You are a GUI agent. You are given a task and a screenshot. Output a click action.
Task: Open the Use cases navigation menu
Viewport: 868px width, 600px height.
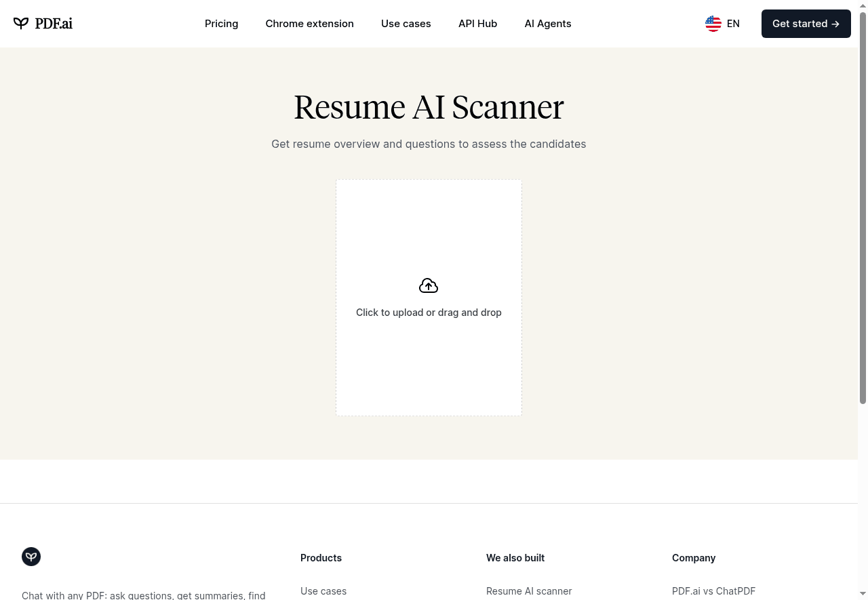(x=406, y=23)
